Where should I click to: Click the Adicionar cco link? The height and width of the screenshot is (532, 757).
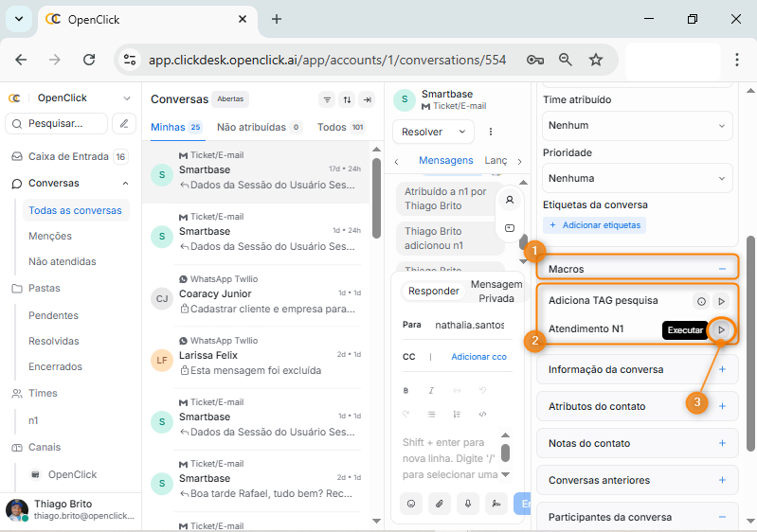coord(478,357)
